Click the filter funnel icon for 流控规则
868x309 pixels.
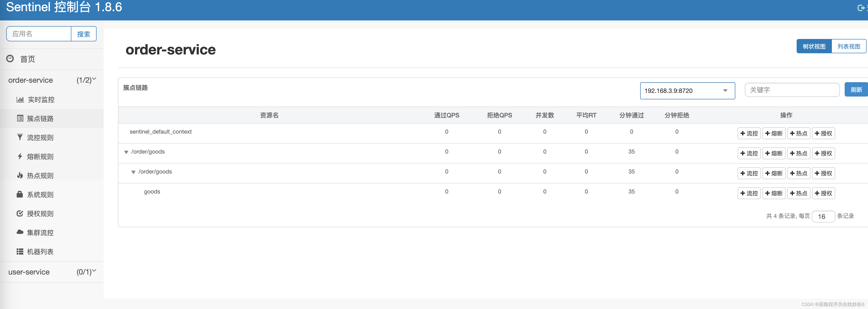[20, 137]
